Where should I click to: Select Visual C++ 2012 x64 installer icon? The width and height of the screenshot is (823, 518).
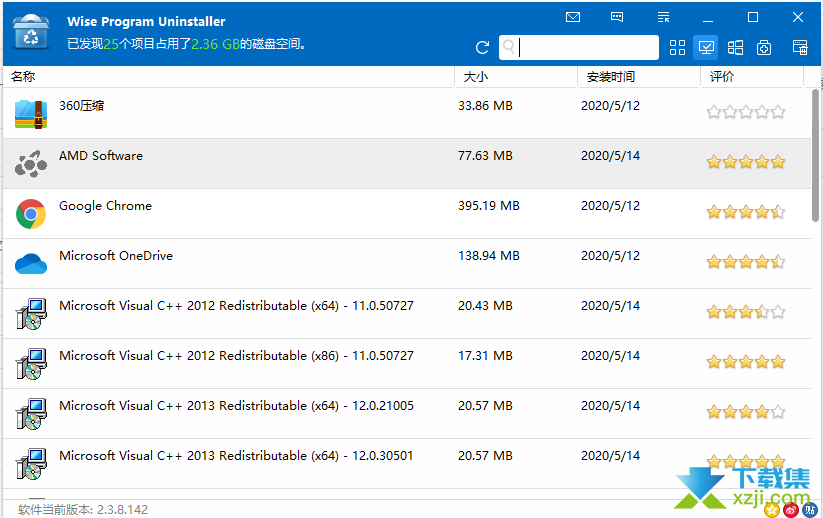point(31,314)
